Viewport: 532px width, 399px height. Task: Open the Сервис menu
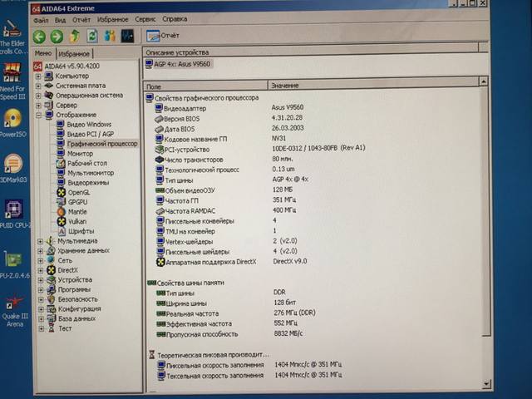(145, 18)
